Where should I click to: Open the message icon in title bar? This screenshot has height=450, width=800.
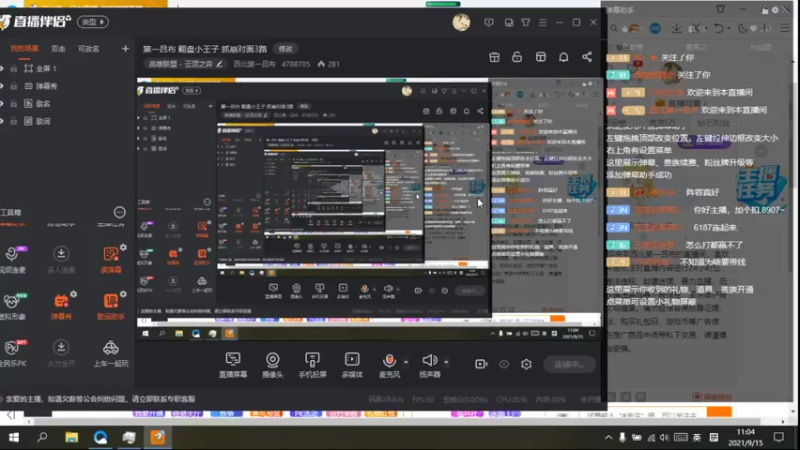coord(489,22)
